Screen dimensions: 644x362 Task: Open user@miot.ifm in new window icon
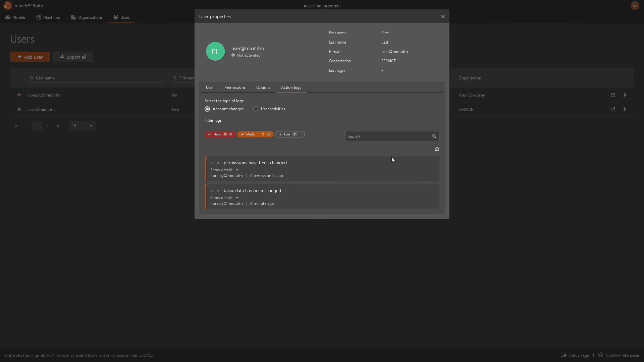click(x=613, y=110)
